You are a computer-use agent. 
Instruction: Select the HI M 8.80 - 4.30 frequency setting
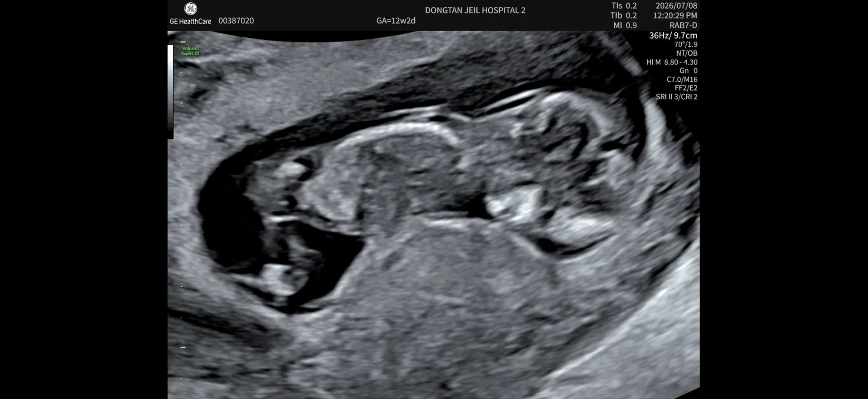pyautogui.click(x=672, y=62)
